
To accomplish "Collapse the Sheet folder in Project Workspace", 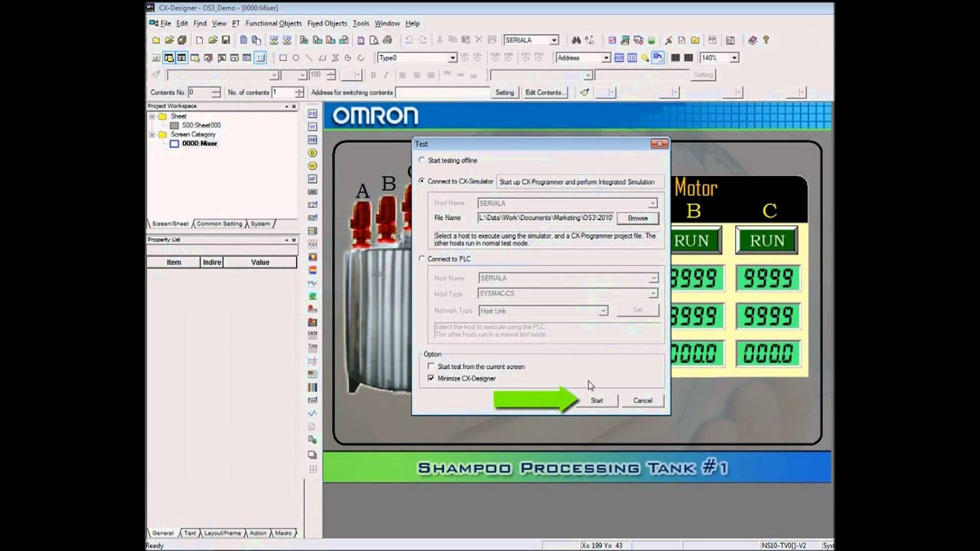I will (x=152, y=116).
